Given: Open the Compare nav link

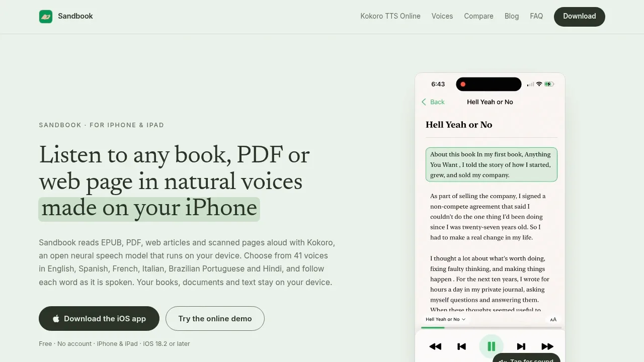Looking at the screenshot, I should (x=478, y=16).
